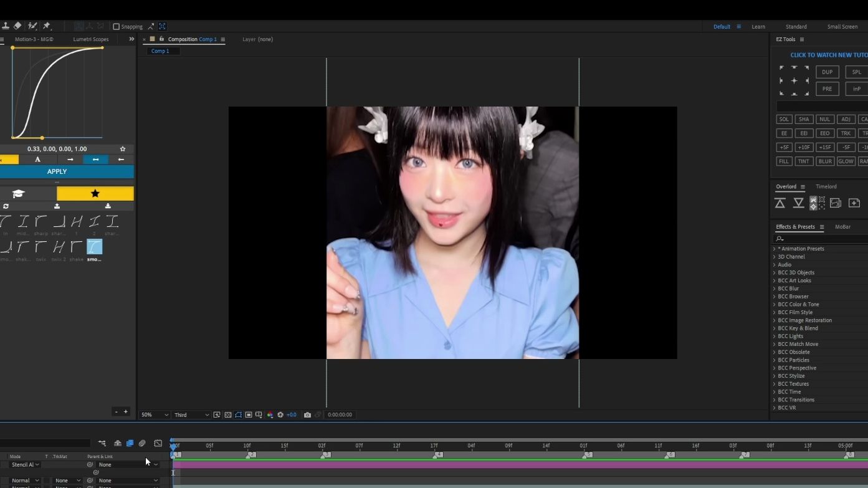Click the Overlord push-to-Illustrator triangle icon
868x488 pixels.
(780, 203)
